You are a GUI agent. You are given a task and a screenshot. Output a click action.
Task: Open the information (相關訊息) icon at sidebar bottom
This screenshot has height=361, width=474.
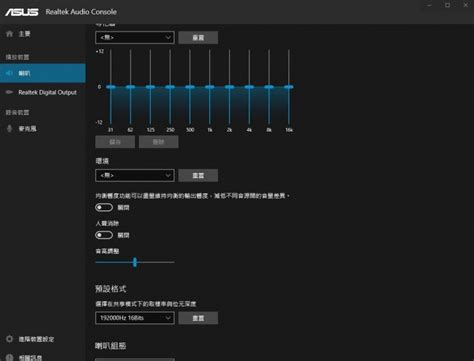click(x=9, y=357)
